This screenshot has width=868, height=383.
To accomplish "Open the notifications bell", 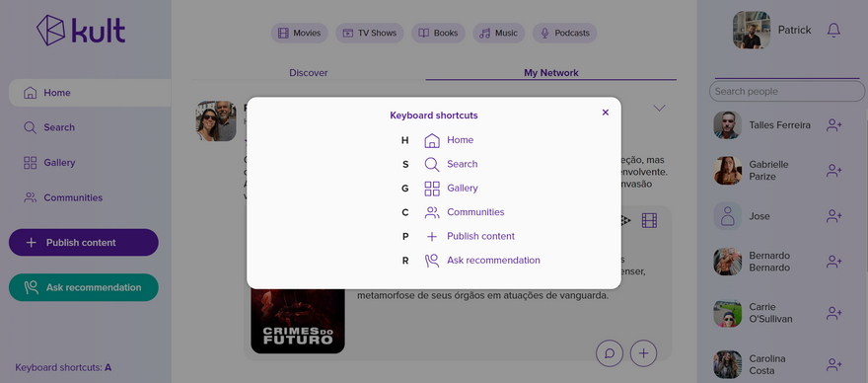I will 833,30.
